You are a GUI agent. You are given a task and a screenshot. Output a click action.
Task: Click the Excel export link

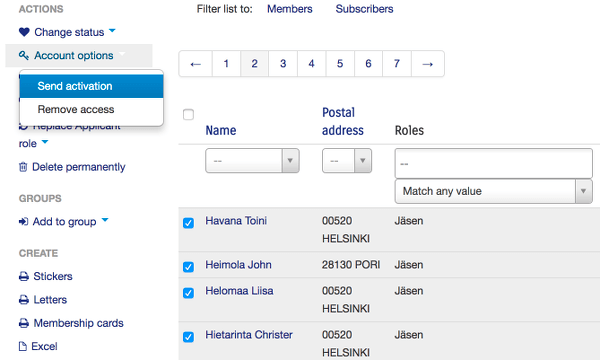point(44,346)
